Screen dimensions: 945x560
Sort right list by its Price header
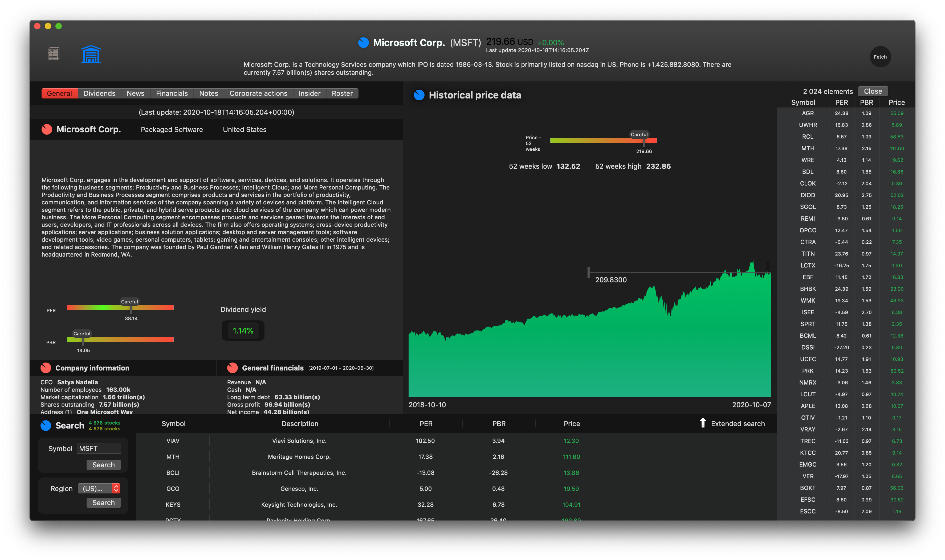click(896, 102)
